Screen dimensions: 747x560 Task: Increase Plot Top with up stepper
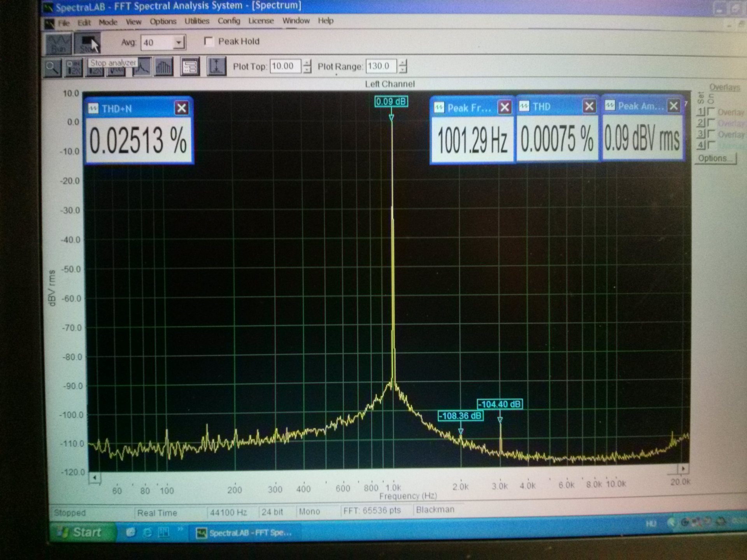coord(307,63)
